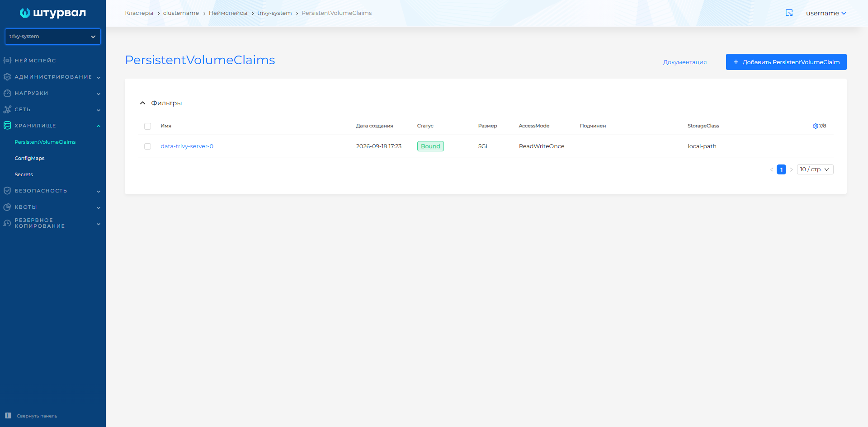
Task: Open column settings gear 7/8
Action: pyautogui.click(x=819, y=126)
